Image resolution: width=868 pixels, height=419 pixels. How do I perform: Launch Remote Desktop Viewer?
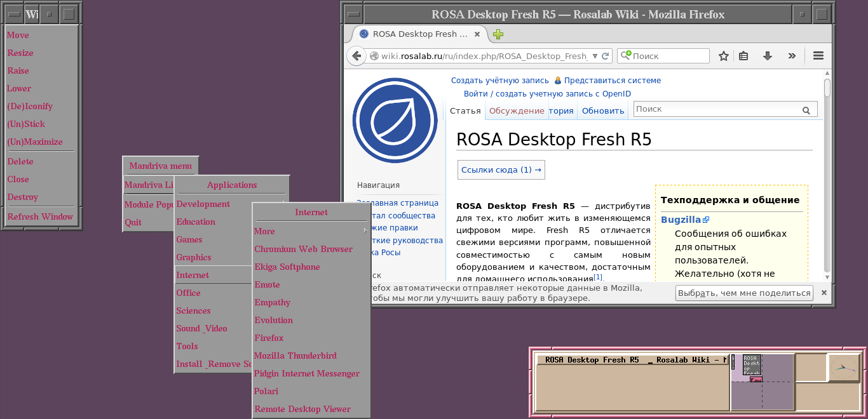[x=311, y=409]
